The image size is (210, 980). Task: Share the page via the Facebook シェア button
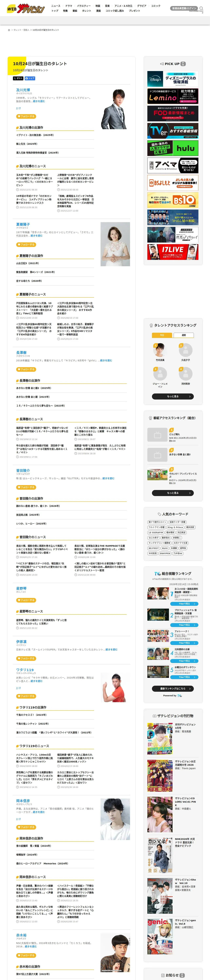30,78
